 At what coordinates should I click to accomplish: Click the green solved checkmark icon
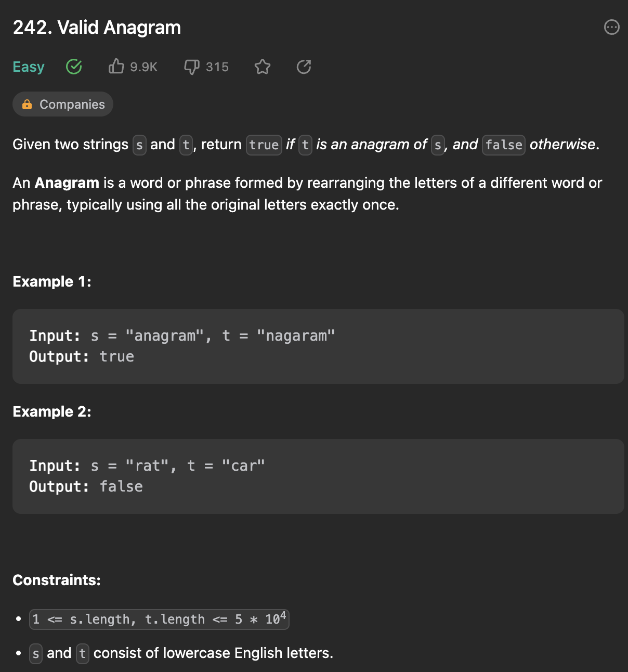[x=74, y=67]
